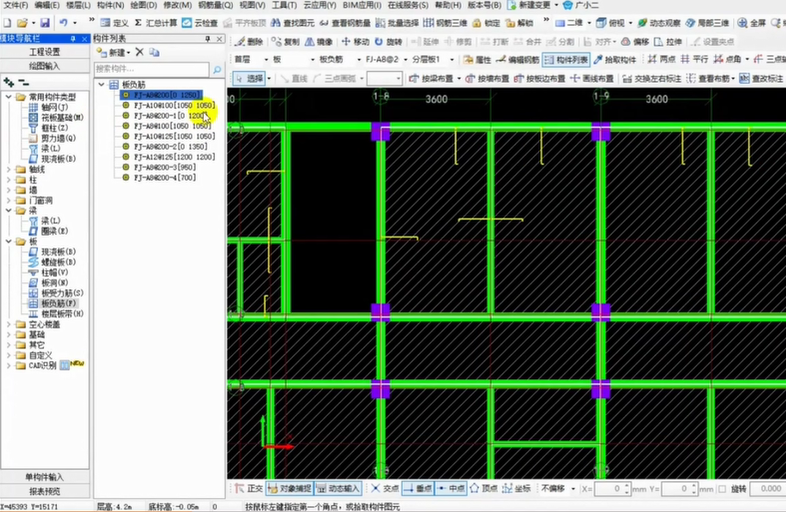Toggle 正交 (ortho) mode
786x512 pixels.
pyautogui.click(x=249, y=488)
